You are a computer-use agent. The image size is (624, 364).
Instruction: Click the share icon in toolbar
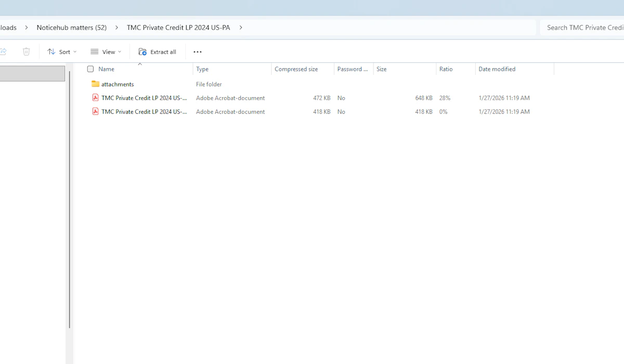point(3,51)
